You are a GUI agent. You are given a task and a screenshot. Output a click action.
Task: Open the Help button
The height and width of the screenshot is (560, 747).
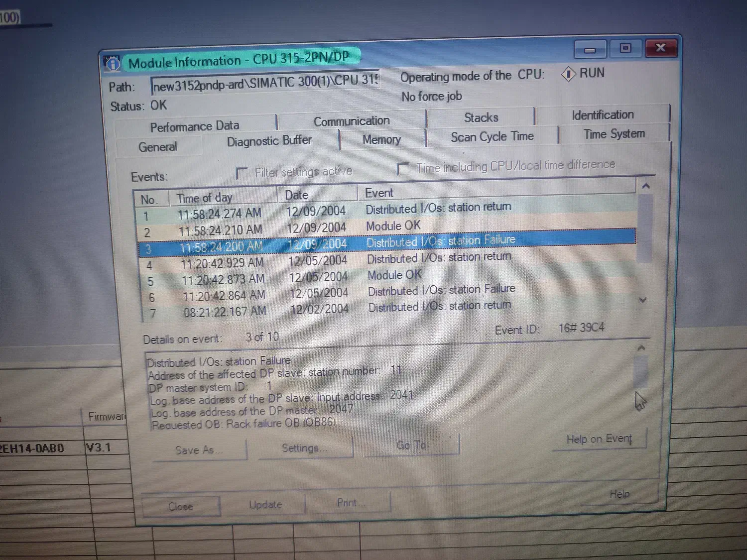click(x=620, y=494)
